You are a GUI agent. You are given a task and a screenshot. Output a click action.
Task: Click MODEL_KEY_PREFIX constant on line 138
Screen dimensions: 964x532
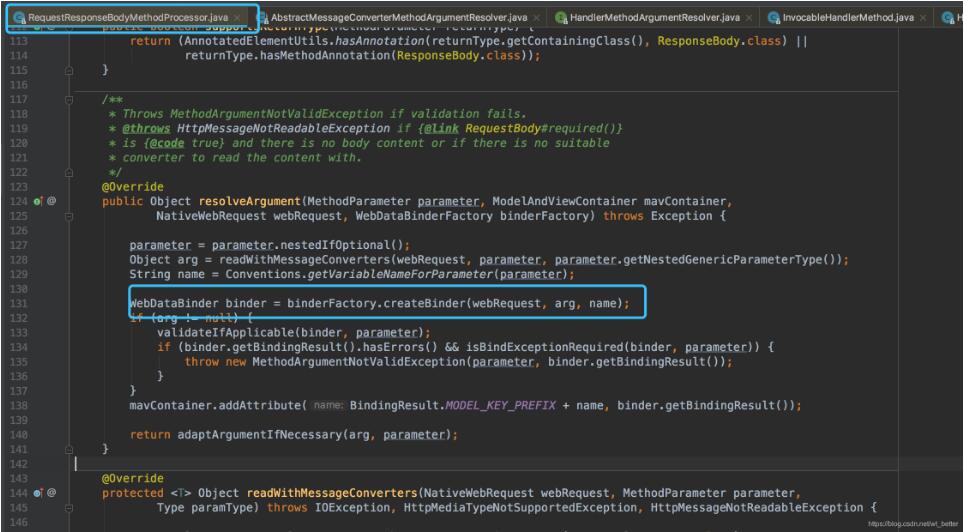pos(500,405)
